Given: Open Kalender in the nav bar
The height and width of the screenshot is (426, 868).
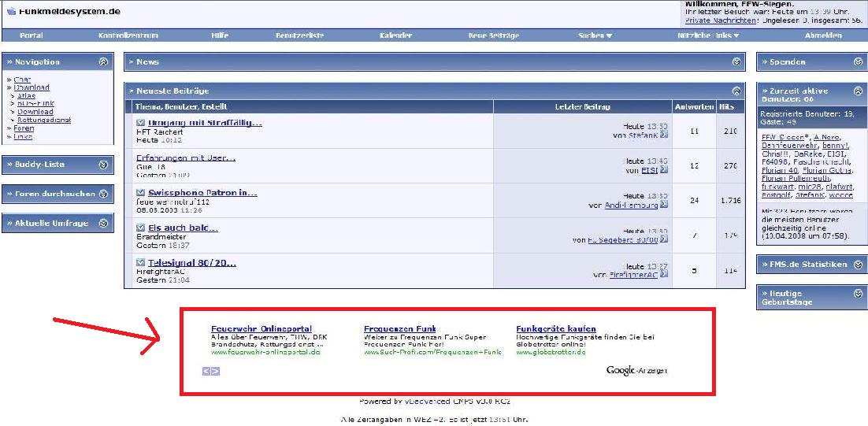Looking at the screenshot, I should (x=395, y=35).
